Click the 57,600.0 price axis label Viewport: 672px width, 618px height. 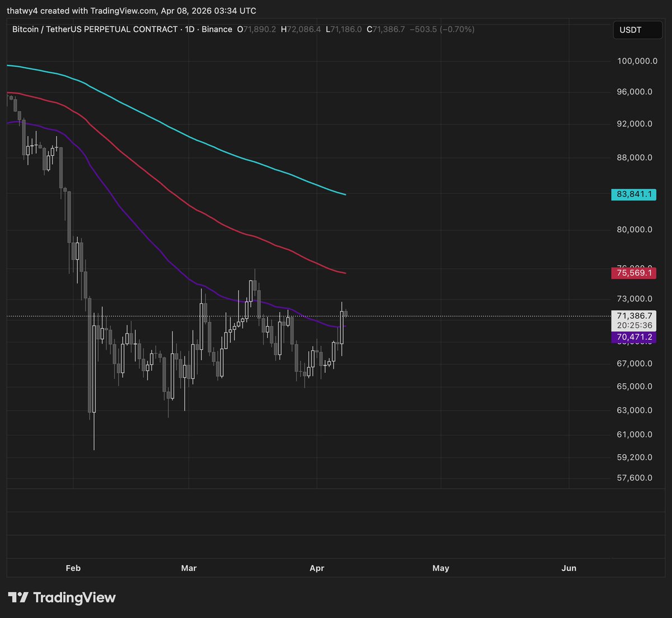634,478
